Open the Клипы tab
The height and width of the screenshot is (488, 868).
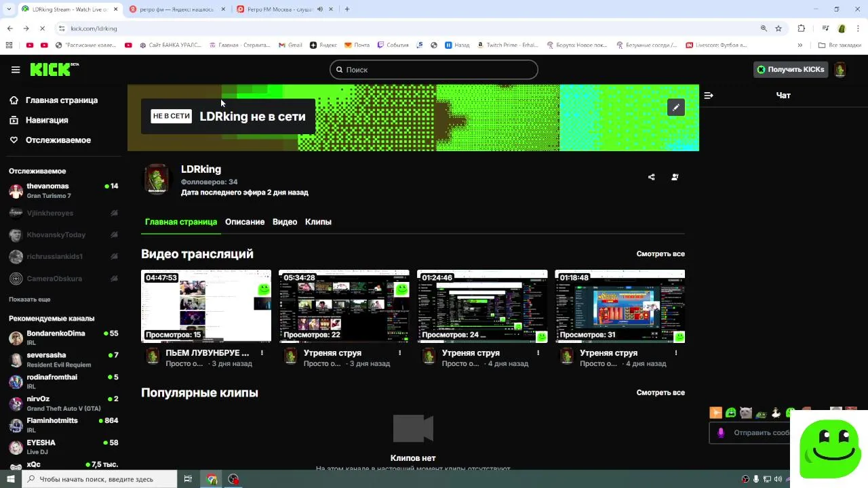tap(318, 222)
